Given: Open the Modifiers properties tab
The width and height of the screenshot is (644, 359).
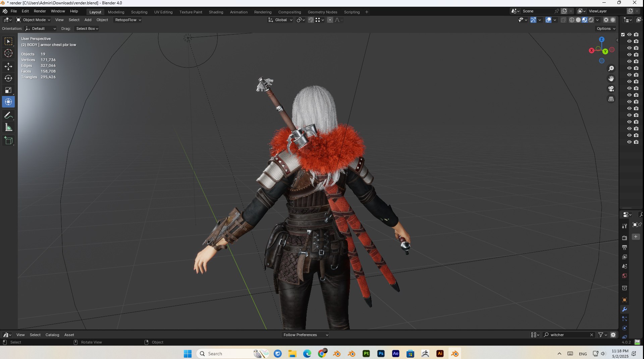Looking at the screenshot, I should tap(625, 309).
